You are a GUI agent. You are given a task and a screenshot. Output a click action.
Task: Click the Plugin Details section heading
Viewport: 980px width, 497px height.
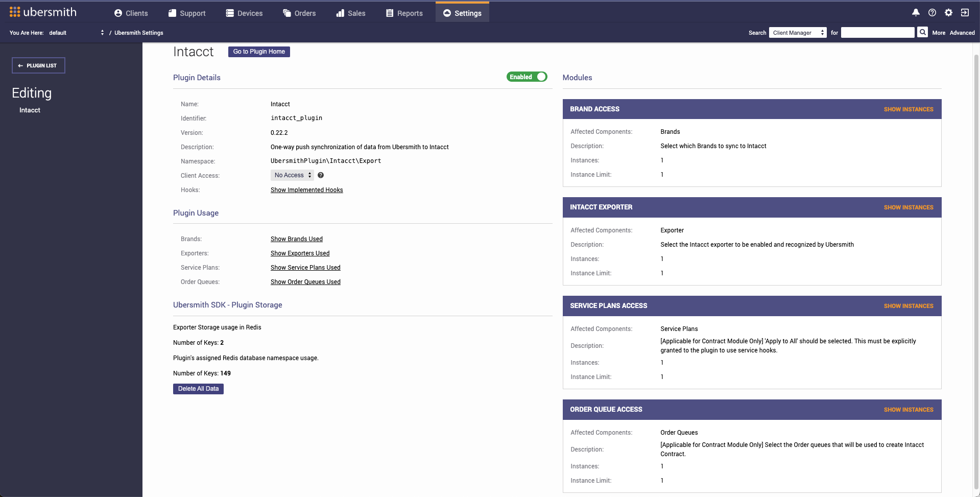pos(197,78)
